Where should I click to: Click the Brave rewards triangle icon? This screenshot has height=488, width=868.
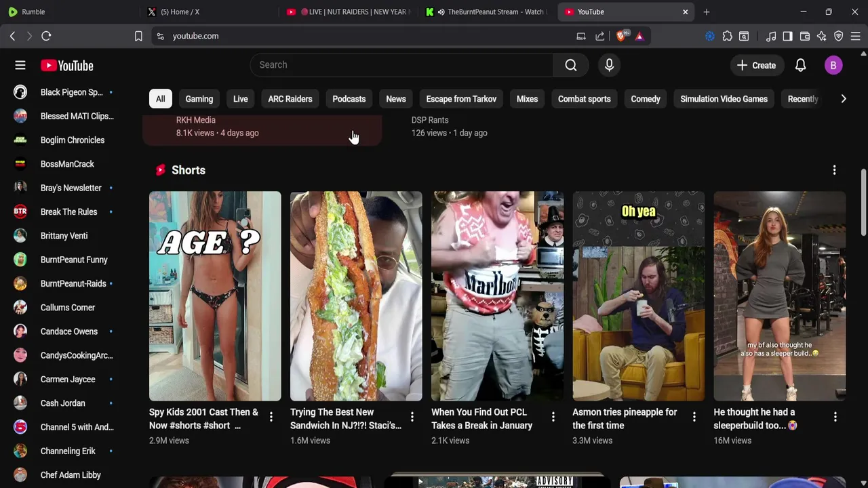pos(639,36)
